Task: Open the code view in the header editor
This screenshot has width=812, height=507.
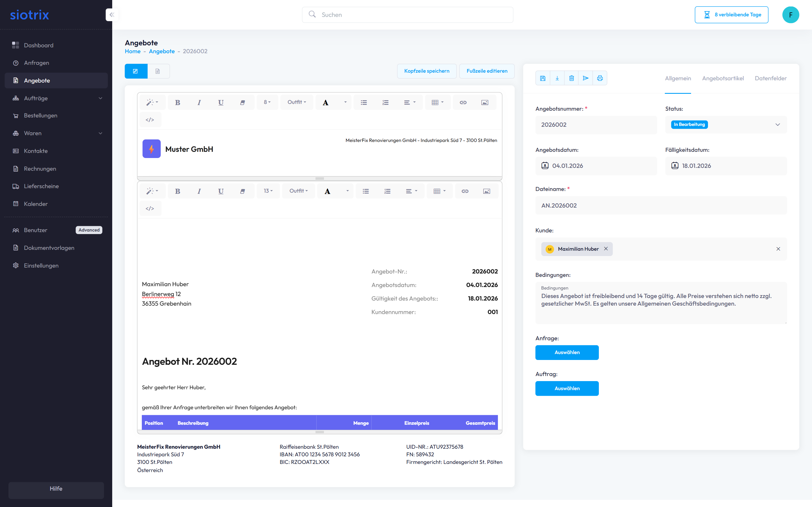Action: pyautogui.click(x=150, y=120)
